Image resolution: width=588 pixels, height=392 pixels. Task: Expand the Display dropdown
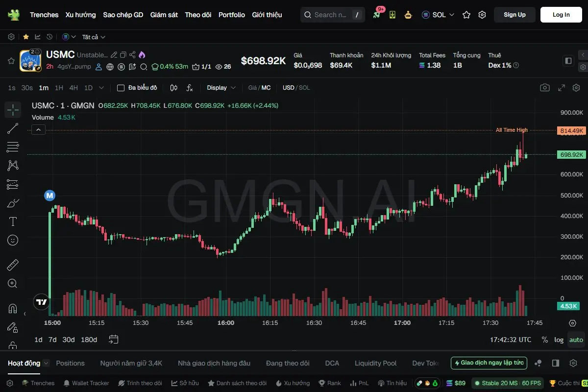click(x=221, y=88)
